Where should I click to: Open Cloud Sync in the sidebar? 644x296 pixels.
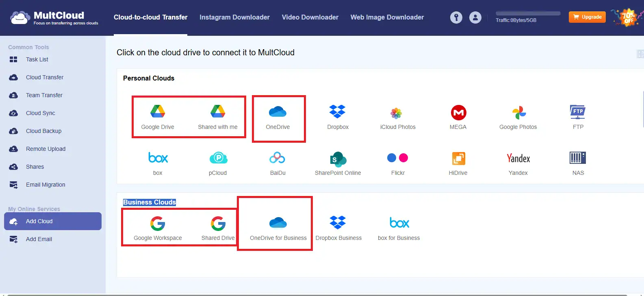coord(40,113)
